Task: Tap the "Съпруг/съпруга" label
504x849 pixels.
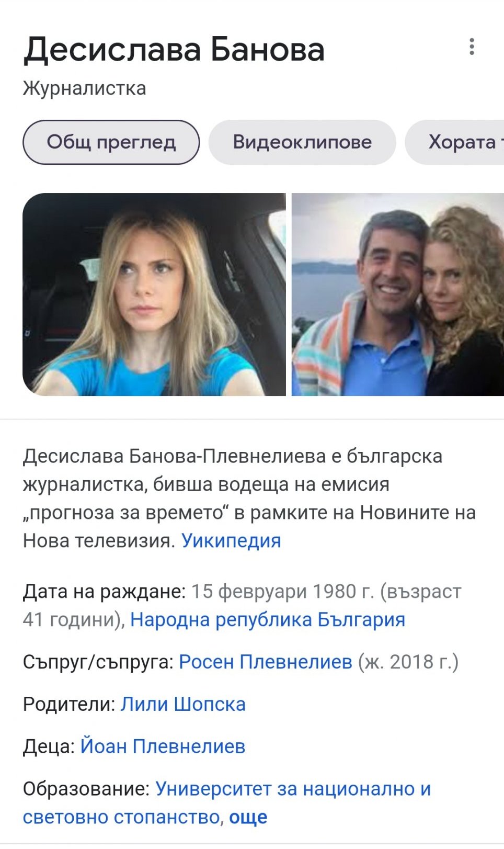Action: pyautogui.click(x=98, y=662)
